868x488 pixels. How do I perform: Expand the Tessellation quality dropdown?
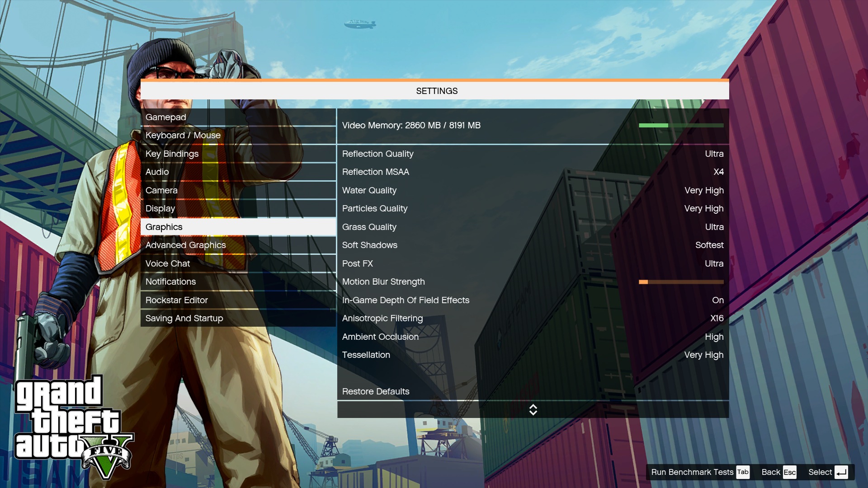tap(704, 355)
